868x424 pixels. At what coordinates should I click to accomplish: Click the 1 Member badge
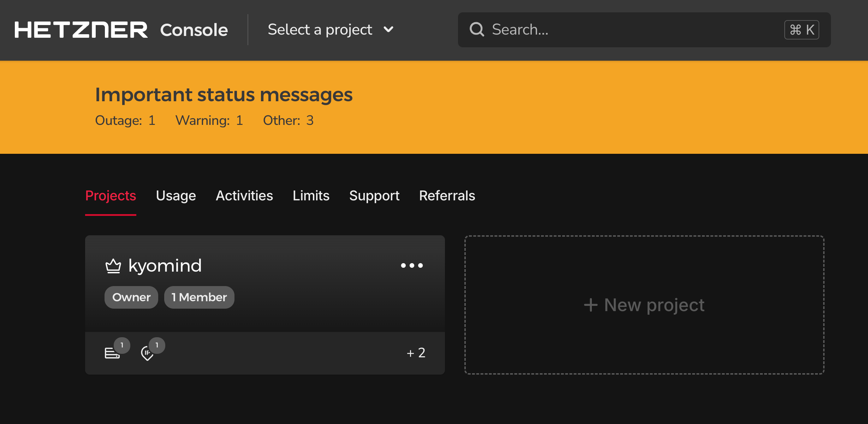point(199,297)
